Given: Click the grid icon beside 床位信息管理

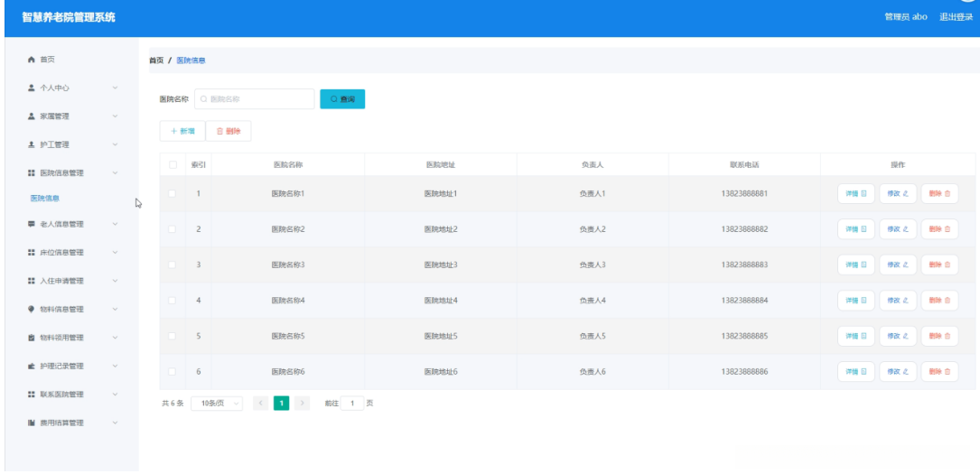Looking at the screenshot, I should (32, 252).
